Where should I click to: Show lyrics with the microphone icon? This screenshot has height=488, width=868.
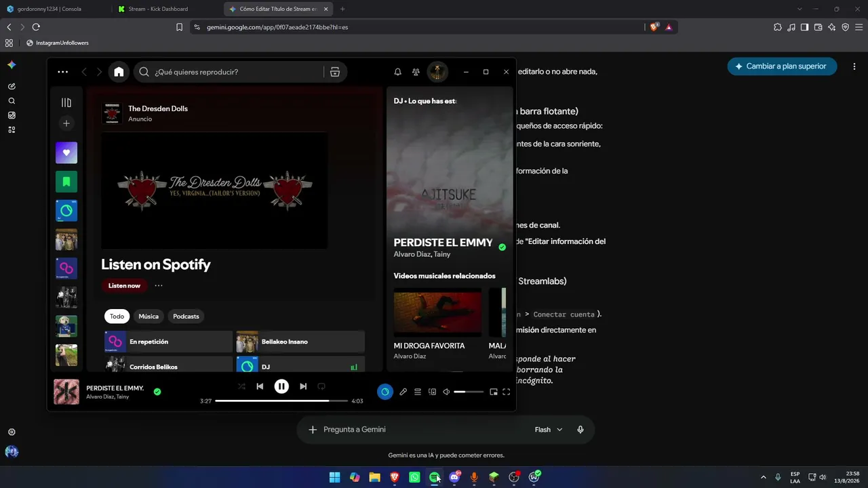pyautogui.click(x=403, y=392)
